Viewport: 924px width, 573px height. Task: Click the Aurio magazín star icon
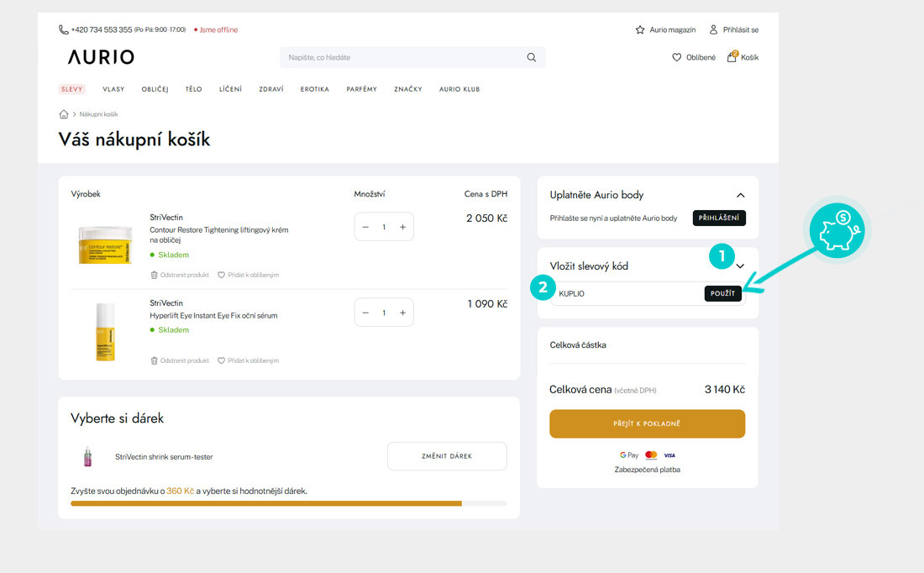[x=640, y=29]
